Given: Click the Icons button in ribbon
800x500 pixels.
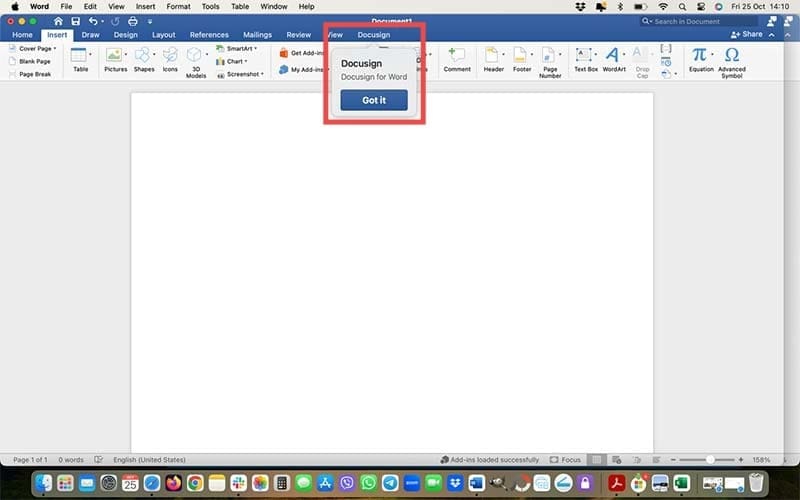Looking at the screenshot, I should [x=170, y=58].
